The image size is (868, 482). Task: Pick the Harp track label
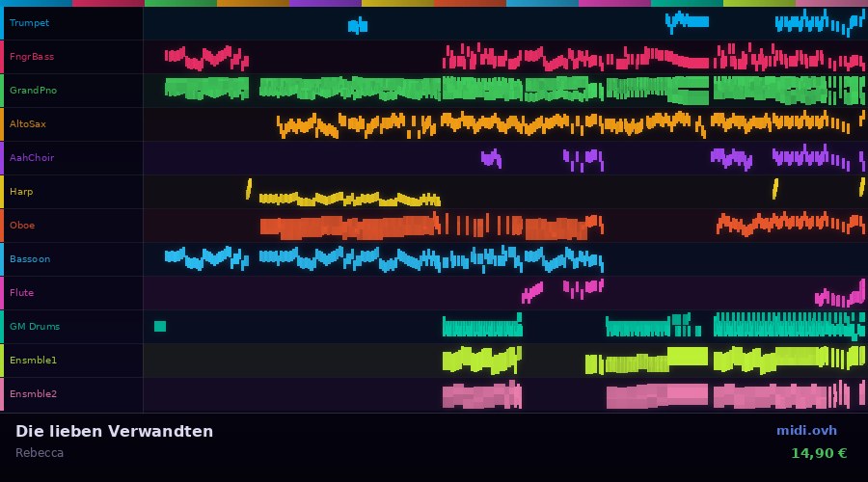coord(21,192)
